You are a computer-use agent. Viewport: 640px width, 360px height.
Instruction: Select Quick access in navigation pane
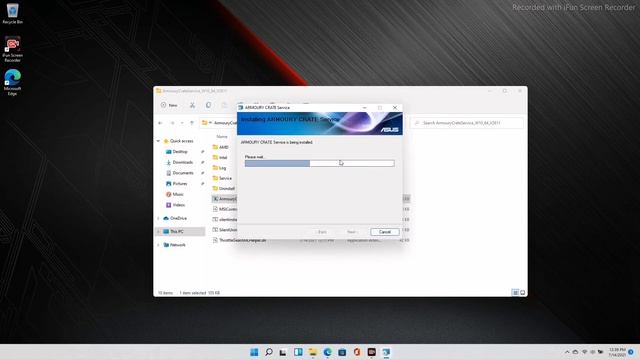181,141
